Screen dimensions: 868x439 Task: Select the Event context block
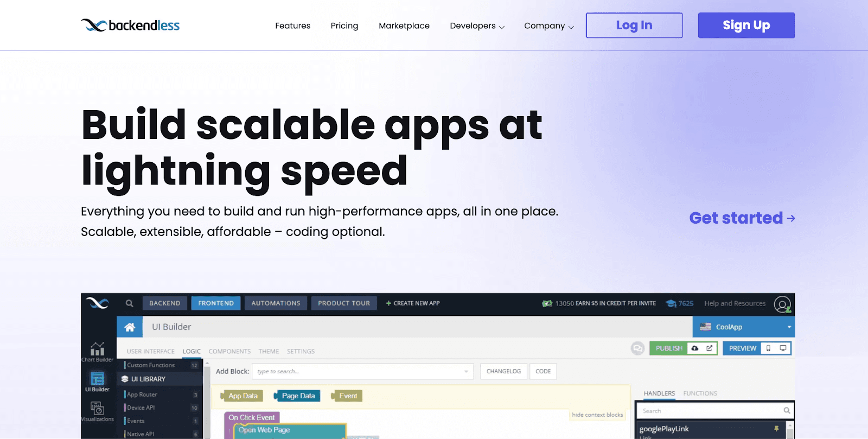[347, 396]
